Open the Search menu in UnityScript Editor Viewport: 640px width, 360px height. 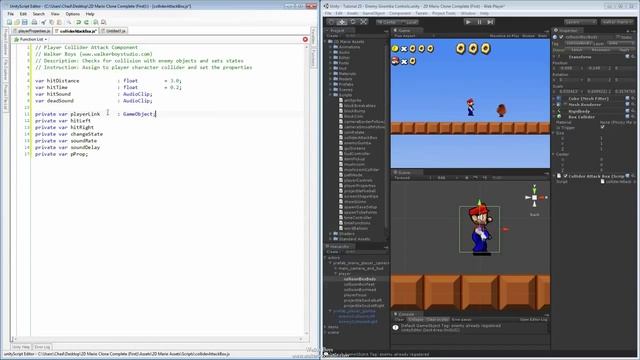click(39, 14)
